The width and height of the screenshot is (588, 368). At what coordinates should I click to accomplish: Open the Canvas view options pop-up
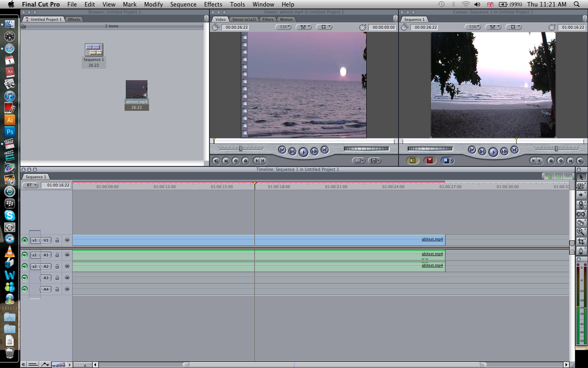pos(513,27)
